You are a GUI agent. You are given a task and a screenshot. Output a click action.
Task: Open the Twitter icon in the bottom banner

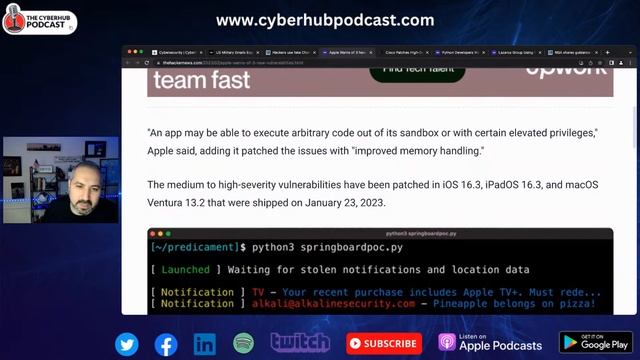pyautogui.click(x=127, y=344)
